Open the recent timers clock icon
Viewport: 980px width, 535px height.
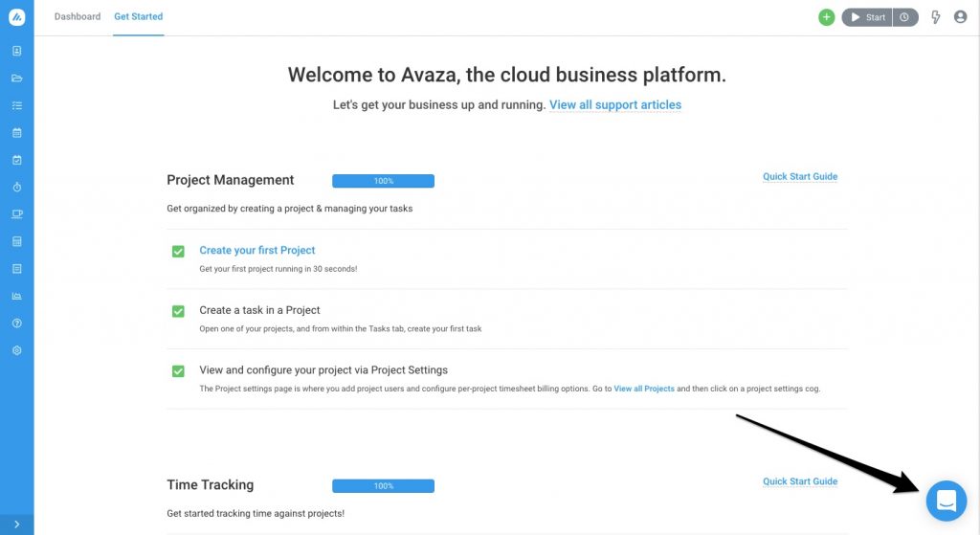tap(905, 17)
